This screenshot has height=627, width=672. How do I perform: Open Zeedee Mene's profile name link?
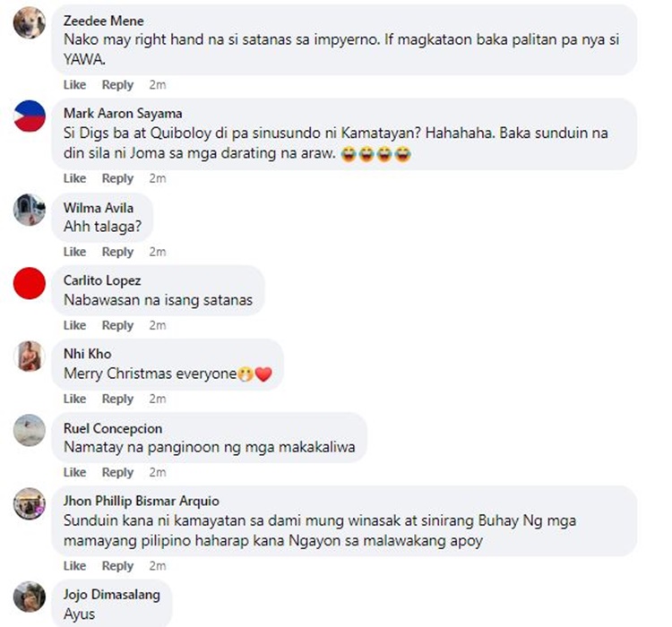coord(104,21)
